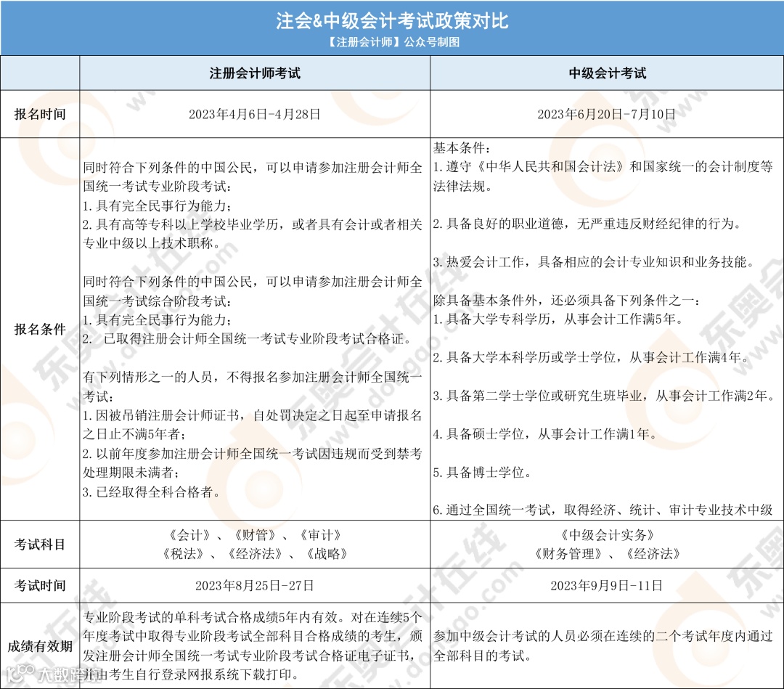Click '除具备基本条件外，还必须具备下列条件之一：' line
The image size is (784, 689).
pos(567,301)
